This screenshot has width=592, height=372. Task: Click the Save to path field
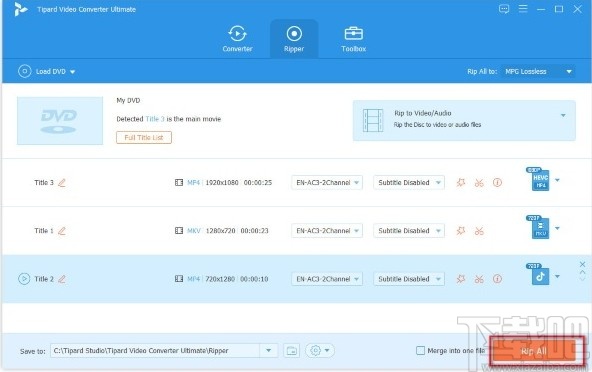[x=155, y=350]
